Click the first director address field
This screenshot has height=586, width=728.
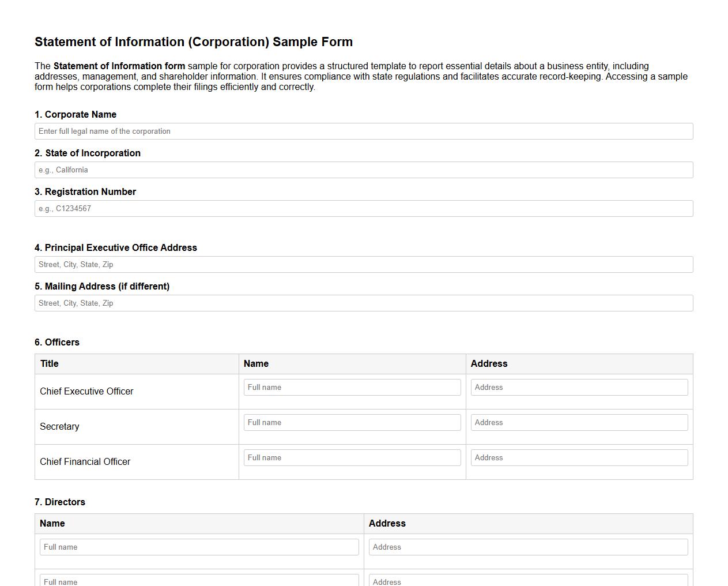[529, 547]
